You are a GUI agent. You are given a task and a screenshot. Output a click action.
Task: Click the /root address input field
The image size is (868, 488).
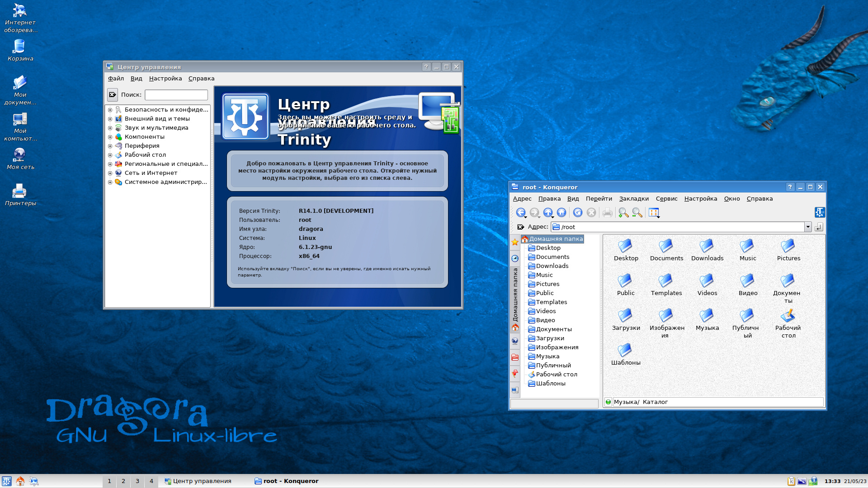(678, 227)
